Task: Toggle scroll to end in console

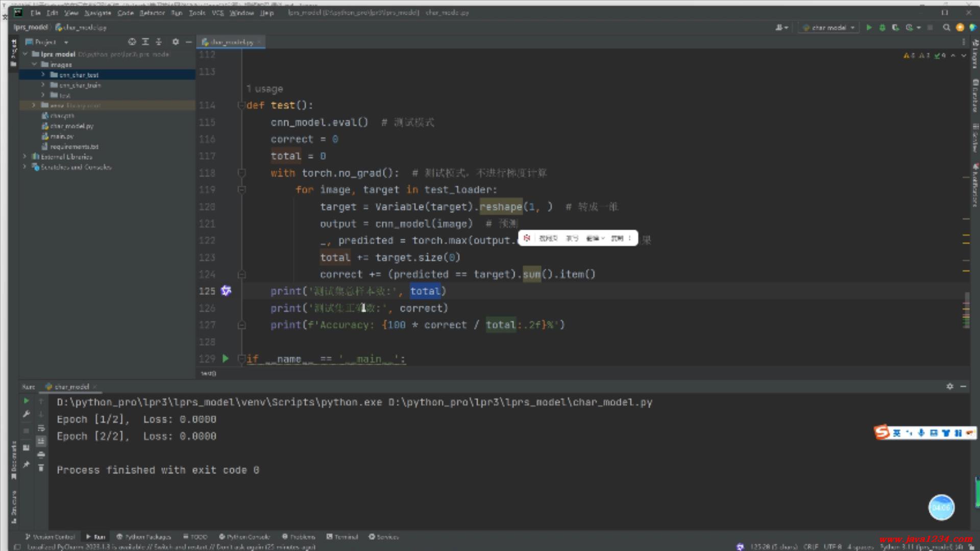Action: [41, 441]
